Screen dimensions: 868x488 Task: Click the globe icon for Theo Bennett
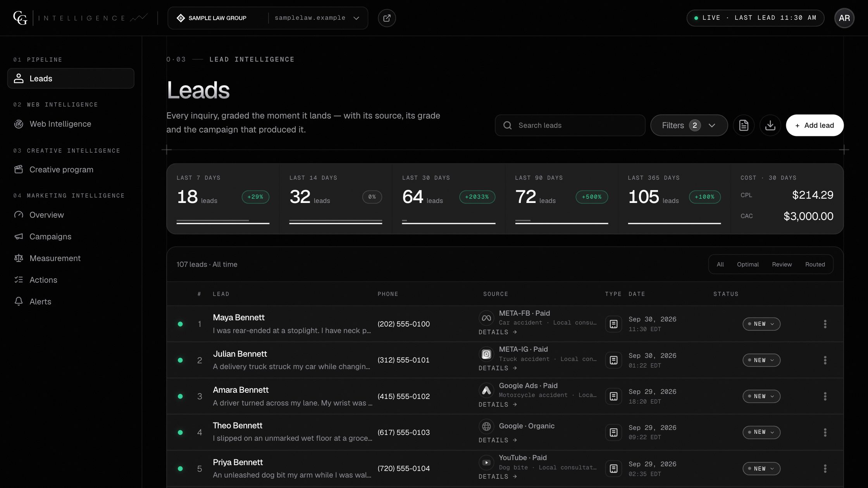486,426
